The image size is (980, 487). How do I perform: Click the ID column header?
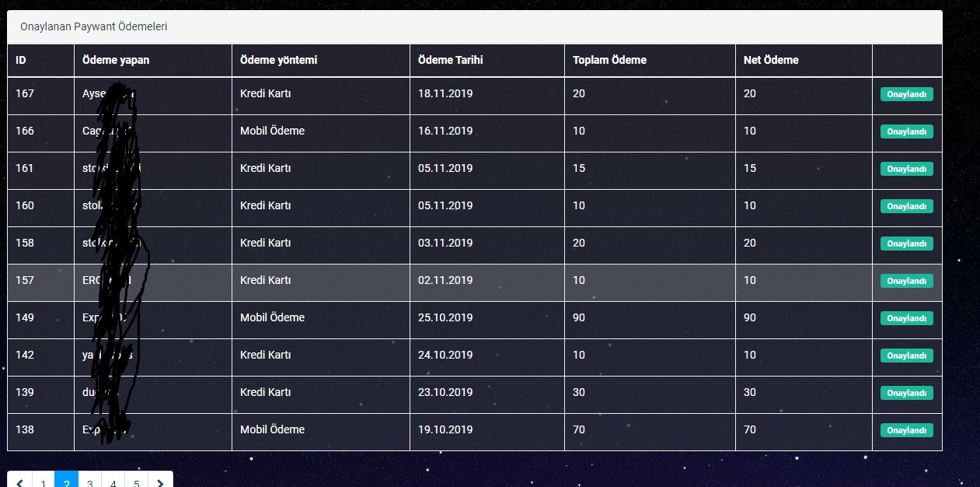pos(21,60)
